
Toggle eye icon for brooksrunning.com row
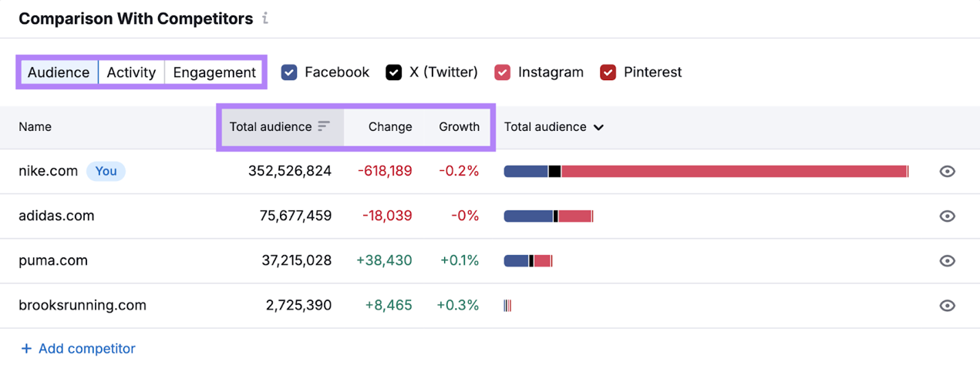click(x=947, y=306)
